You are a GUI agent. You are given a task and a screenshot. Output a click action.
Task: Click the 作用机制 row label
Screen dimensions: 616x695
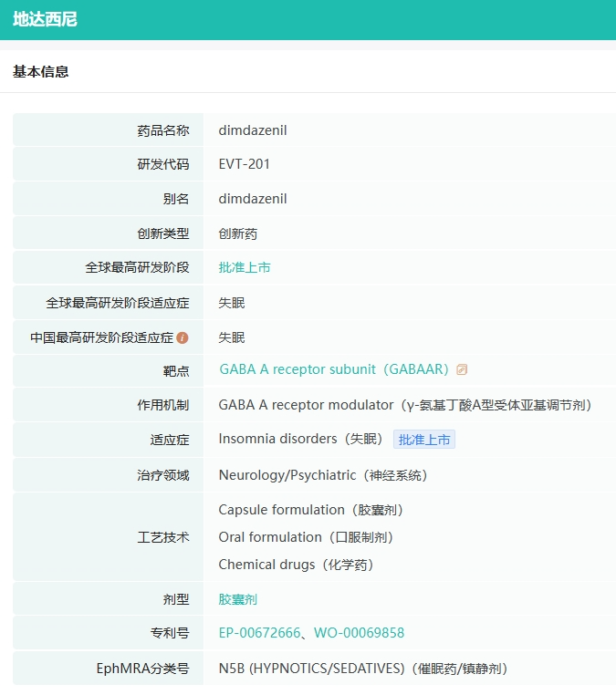163,405
